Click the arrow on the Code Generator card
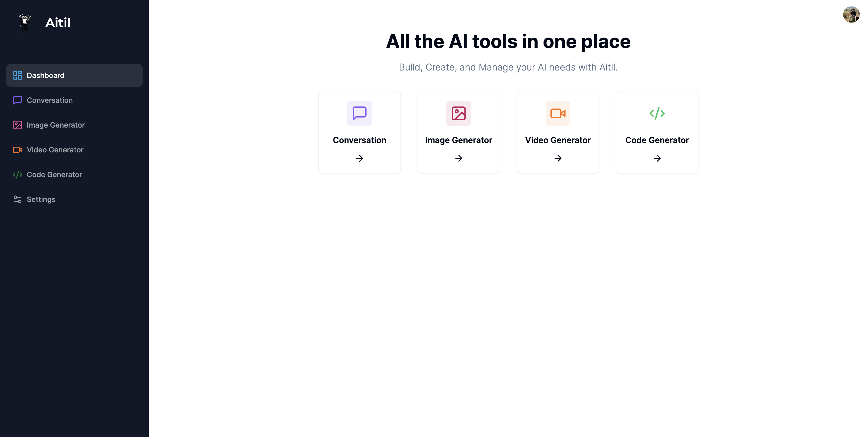This screenshot has height=437, width=868. [657, 158]
